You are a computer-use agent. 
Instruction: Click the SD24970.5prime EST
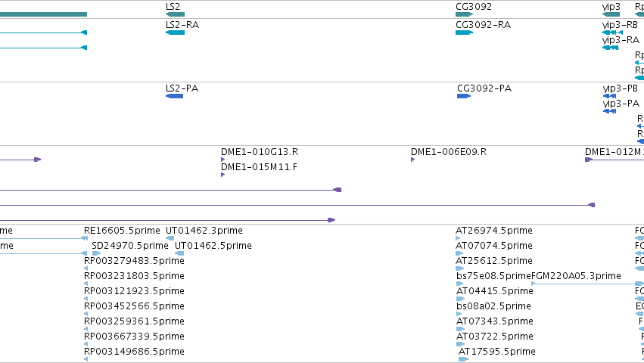coord(130,246)
